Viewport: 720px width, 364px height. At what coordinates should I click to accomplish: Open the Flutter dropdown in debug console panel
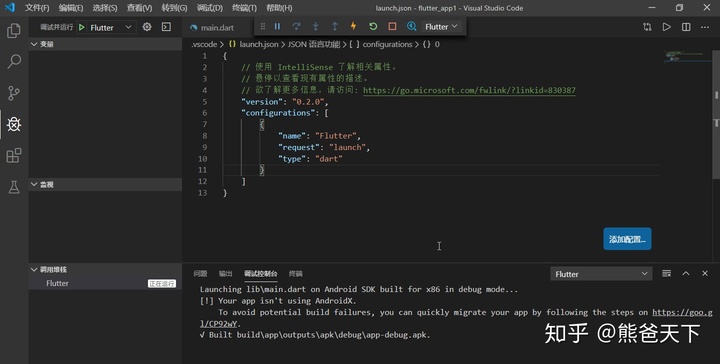pyautogui.click(x=601, y=274)
